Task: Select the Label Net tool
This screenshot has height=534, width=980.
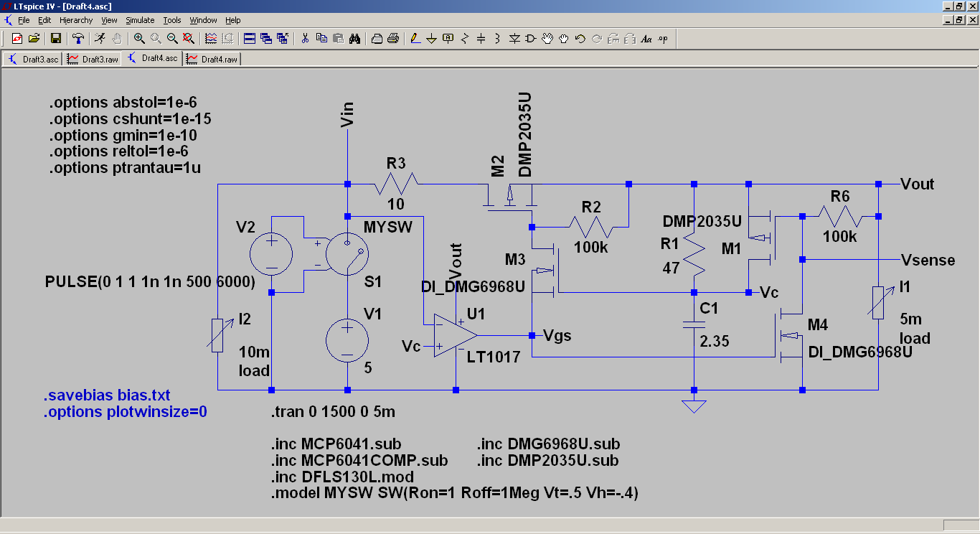Action: (x=448, y=38)
